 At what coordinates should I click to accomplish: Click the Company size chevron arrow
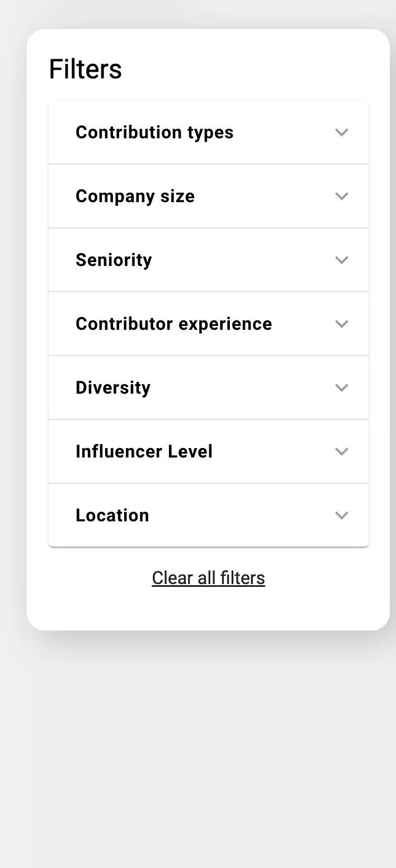click(341, 197)
